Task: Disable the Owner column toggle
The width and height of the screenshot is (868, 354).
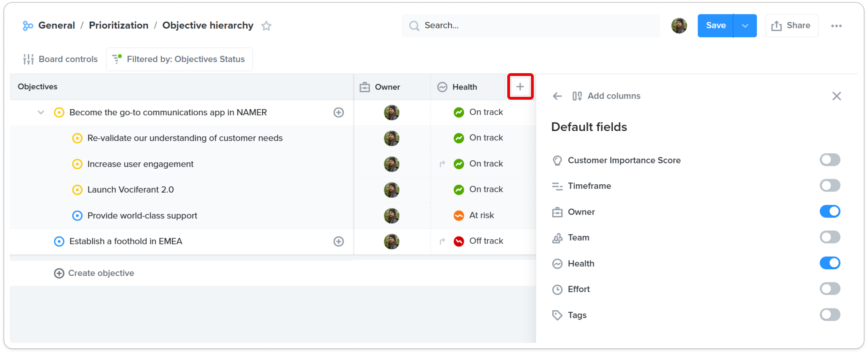Action: tap(830, 211)
